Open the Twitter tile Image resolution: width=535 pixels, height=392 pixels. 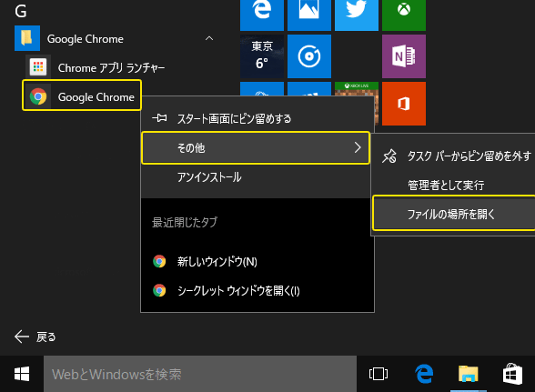click(x=357, y=15)
